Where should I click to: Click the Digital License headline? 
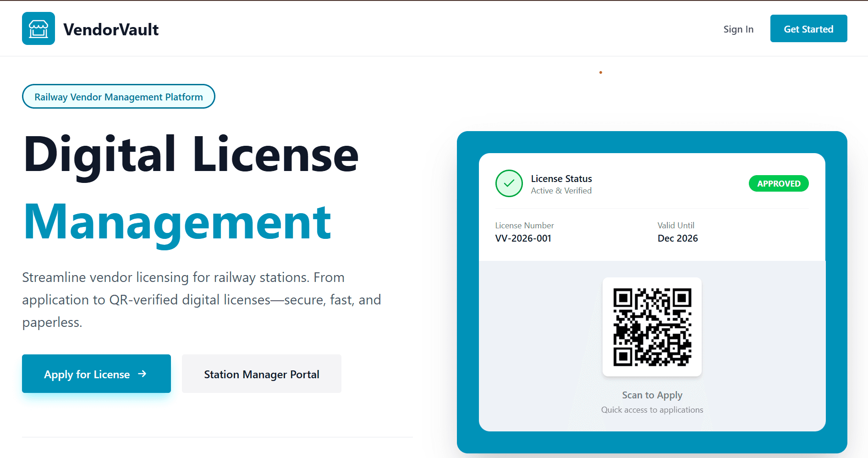[x=191, y=155]
